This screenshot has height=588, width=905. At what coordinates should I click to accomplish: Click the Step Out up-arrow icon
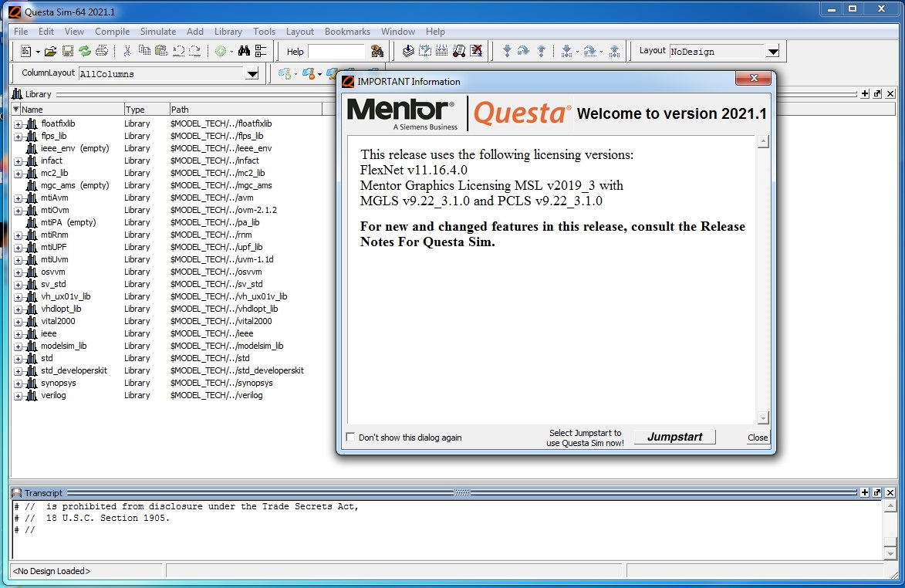coord(541,52)
